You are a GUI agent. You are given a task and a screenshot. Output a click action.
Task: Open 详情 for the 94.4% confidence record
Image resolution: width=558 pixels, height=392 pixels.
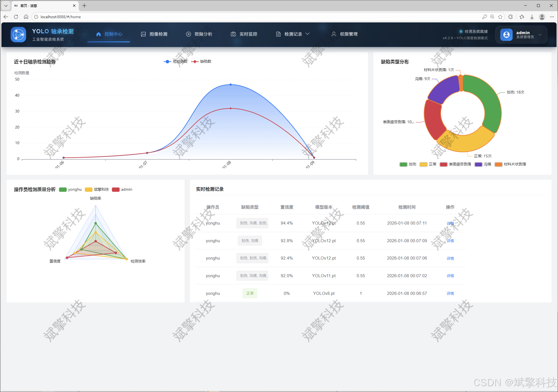click(x=450, y=223)
